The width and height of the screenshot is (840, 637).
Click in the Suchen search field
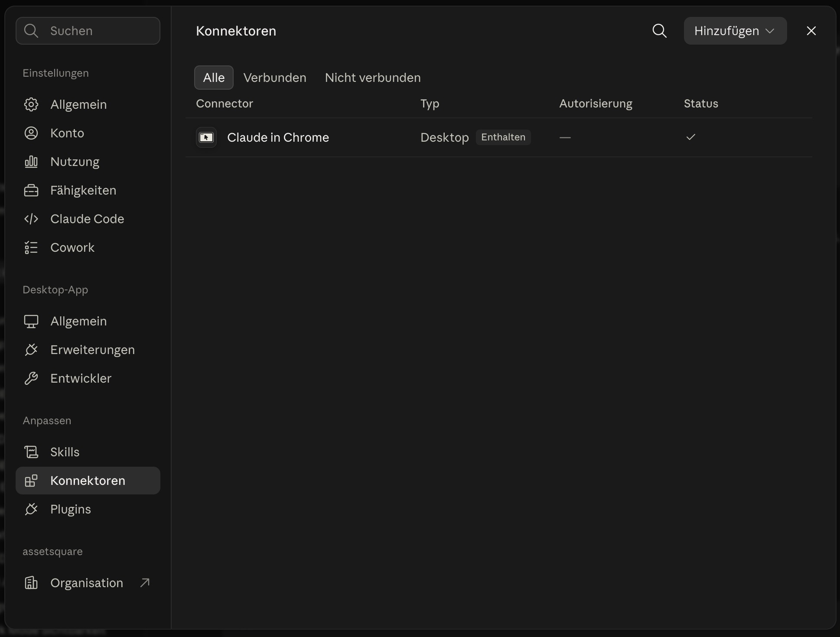click(x=88, y=31)
